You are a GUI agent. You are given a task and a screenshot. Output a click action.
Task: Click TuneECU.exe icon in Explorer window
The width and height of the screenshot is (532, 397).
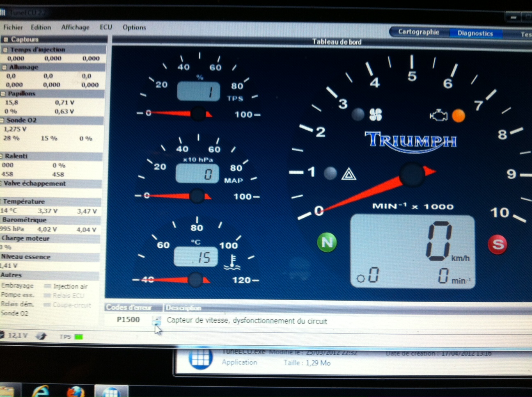[200, 358]
